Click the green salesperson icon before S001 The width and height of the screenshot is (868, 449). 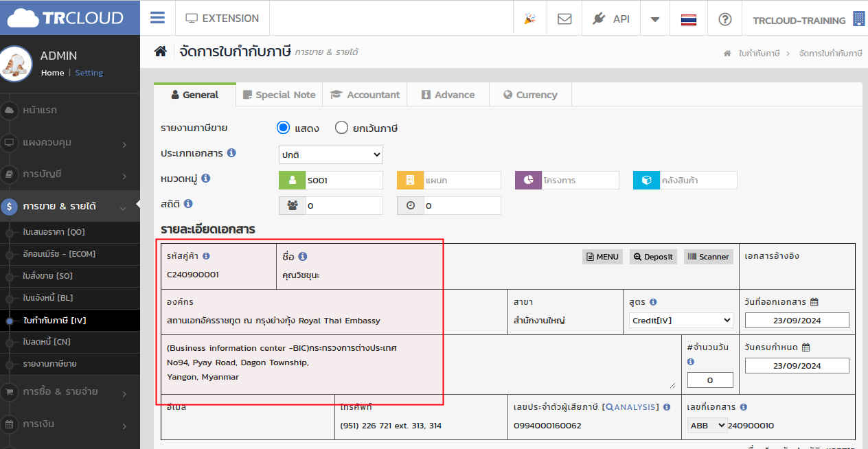293,180
